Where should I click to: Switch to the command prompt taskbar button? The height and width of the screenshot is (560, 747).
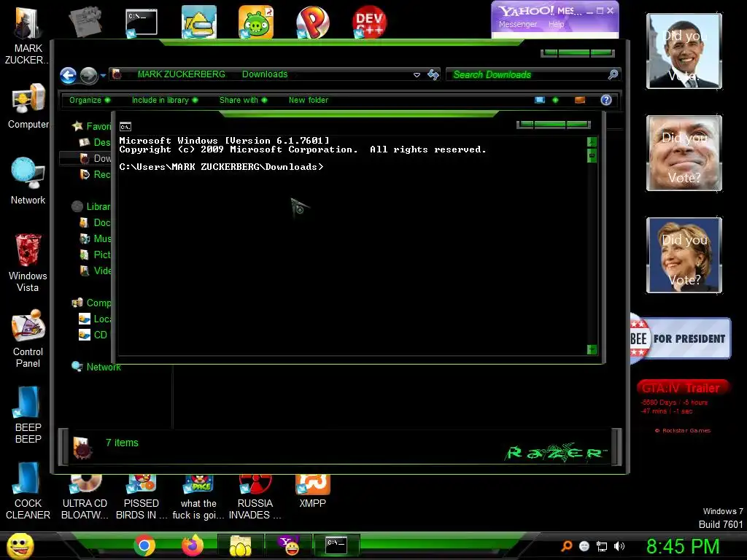(x=336, y=545)
